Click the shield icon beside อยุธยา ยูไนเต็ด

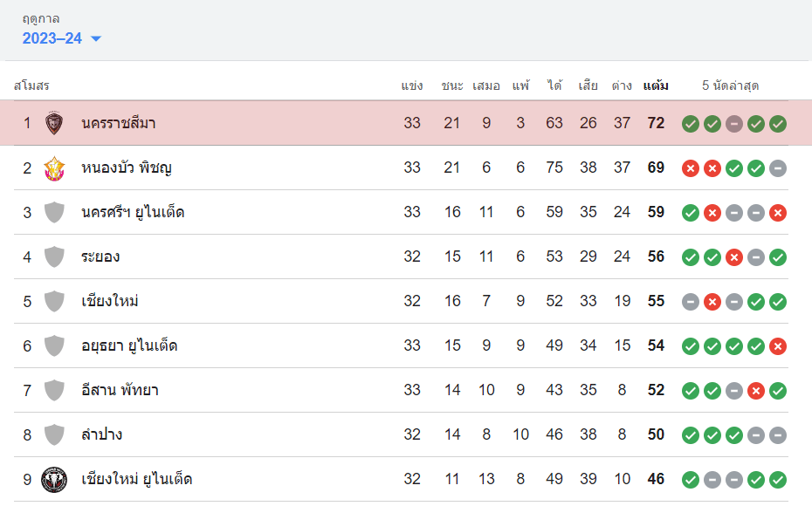click(54, 346)
